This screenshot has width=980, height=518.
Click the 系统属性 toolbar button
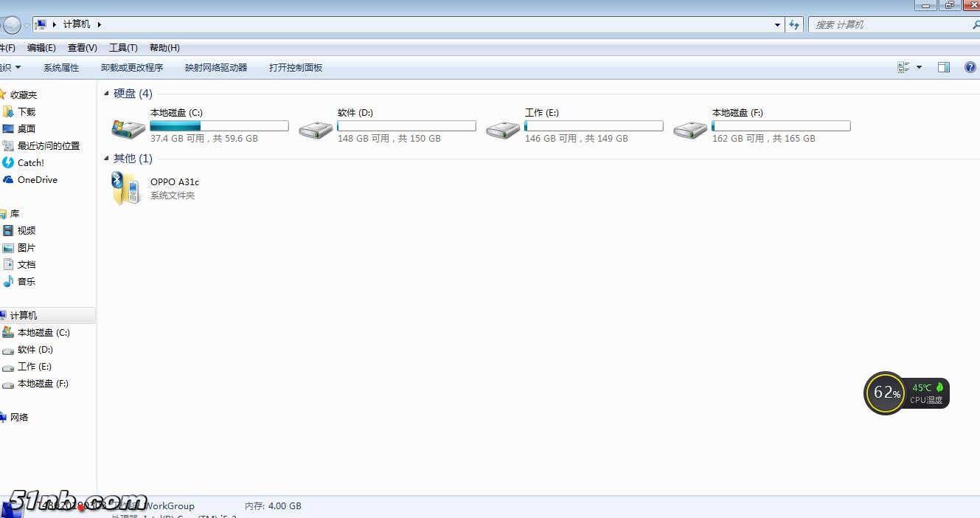(x=61, y=68)
